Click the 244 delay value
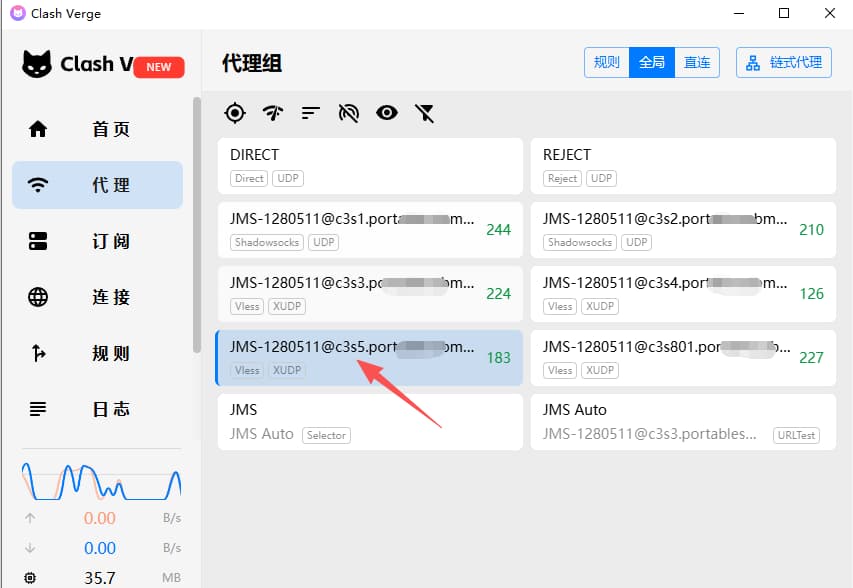853x588 pixels. (x=498, y=230)
